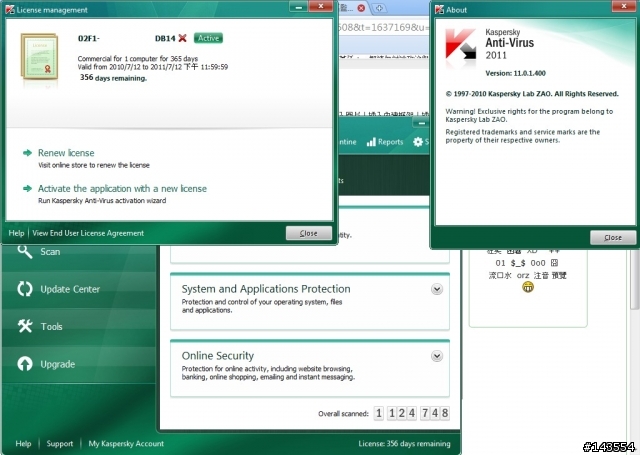This screenshot has width=640, height=455.
Task: Click the 'OoO' emoticon text in browser
Action: pyautogui.click(x=538, y=263)
